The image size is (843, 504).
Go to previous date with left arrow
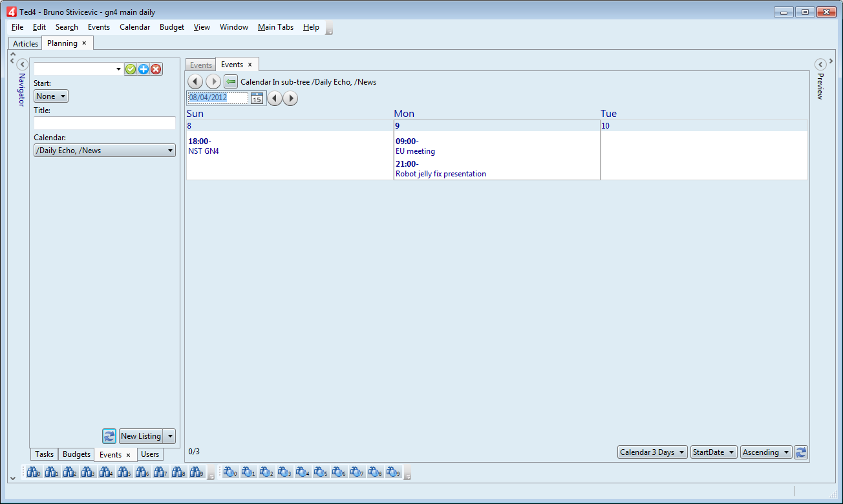[275, 98]
